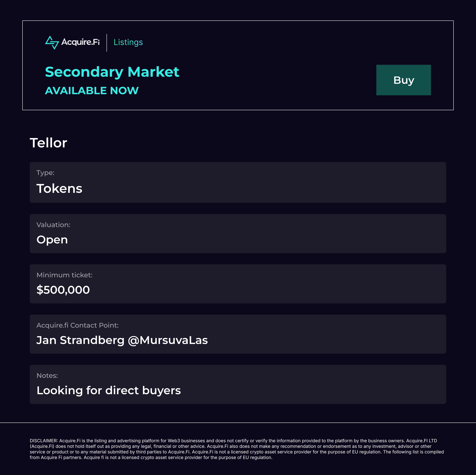The height and width of the screenshot is (475, 476).
Task: Click the Tellor listing title
Action: (48, 143)
